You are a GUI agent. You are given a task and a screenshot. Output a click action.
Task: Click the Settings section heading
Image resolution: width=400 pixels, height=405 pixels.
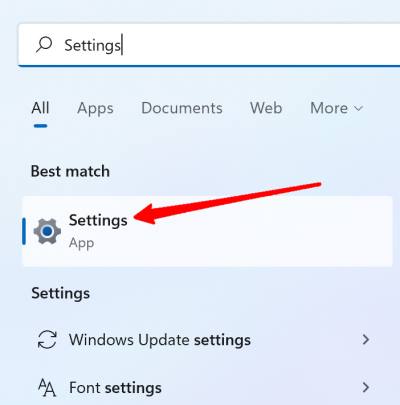[61, 294]
